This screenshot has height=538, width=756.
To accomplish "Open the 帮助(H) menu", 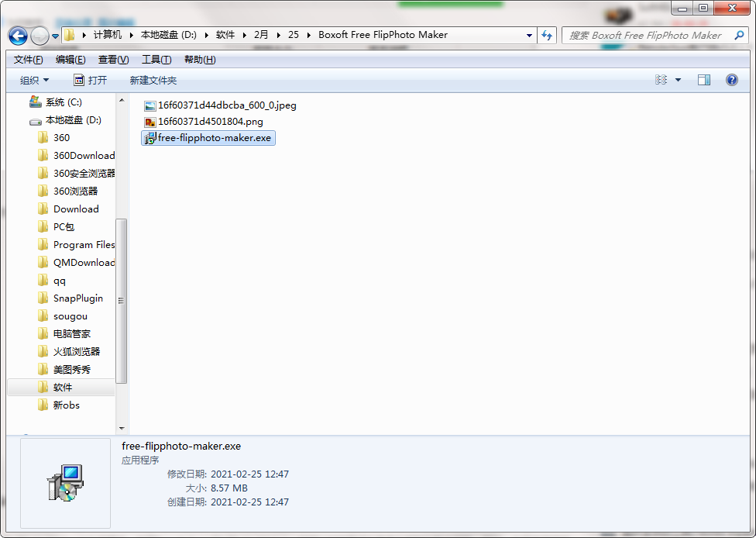I will click(x=200, y=60).
